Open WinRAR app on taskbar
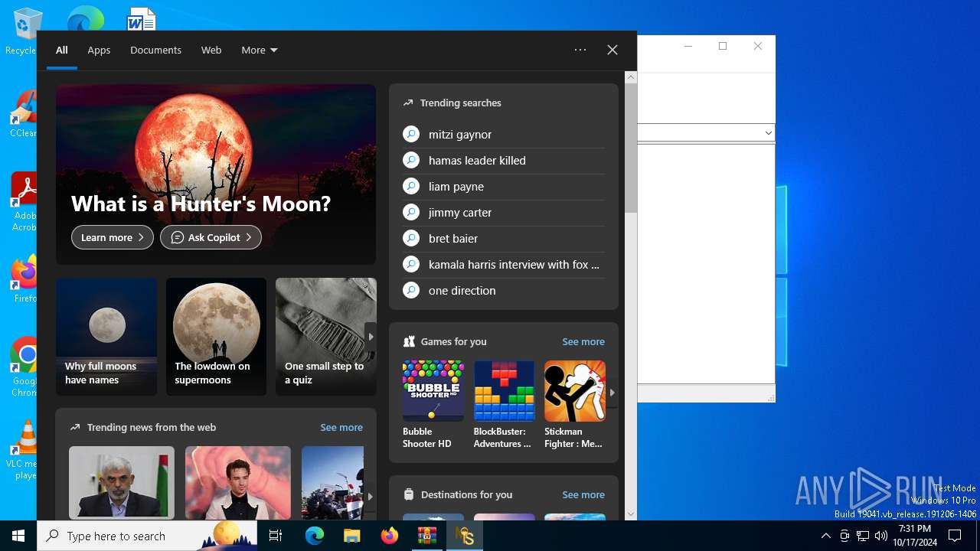 click(426, 536)
